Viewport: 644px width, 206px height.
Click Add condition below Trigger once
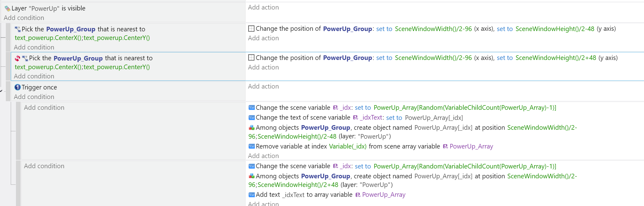coord(34,97)
